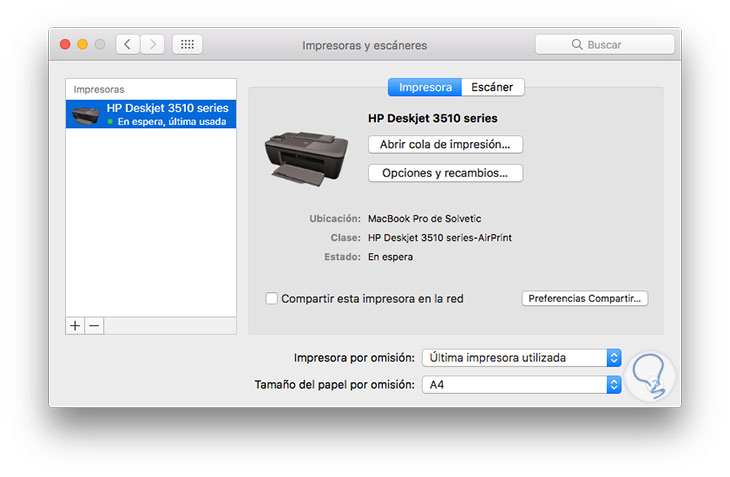This screenshot has height=477, width=730.
Task: Go forward with the right chevron button
Action: tap(152, 45)
